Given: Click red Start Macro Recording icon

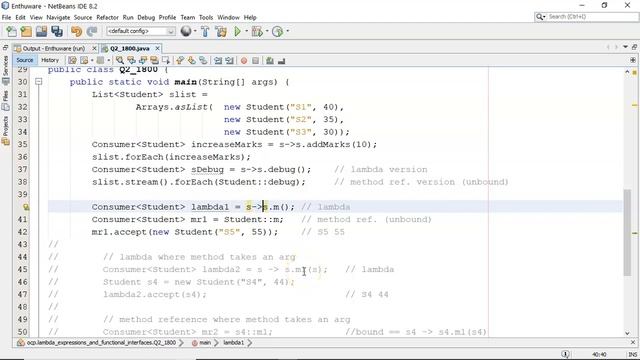Looking at the screenshot, I should click(244, 60).
